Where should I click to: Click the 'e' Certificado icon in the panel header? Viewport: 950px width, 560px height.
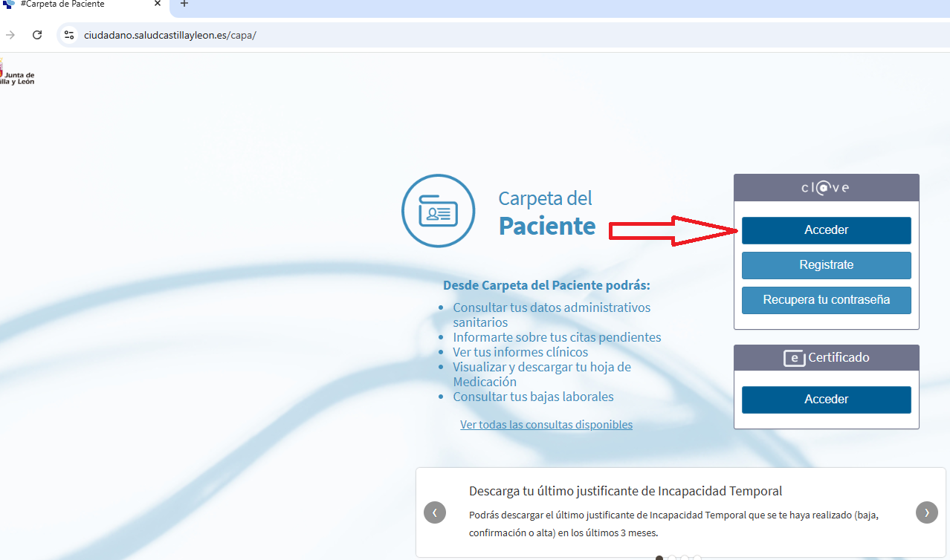[x=795, y=358]
